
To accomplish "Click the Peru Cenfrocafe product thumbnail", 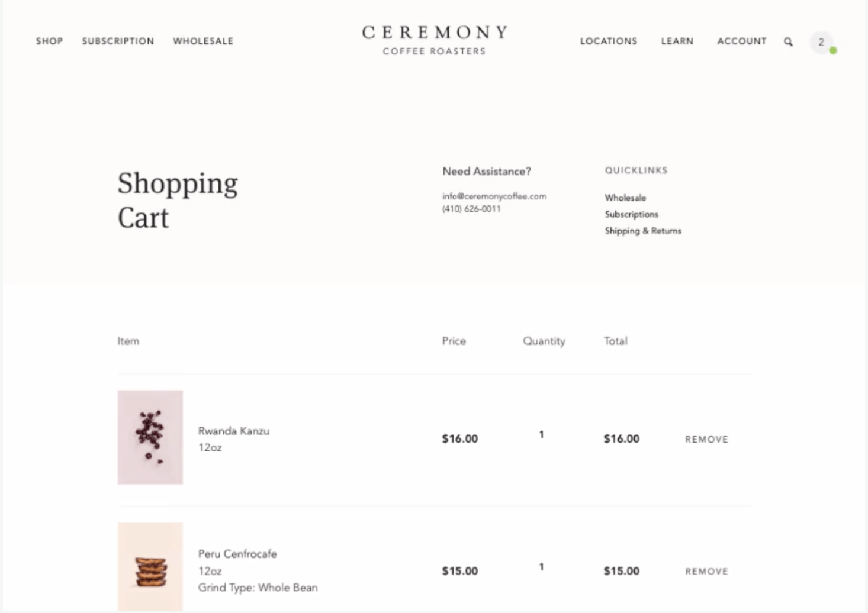I will (x=150, y=567).
